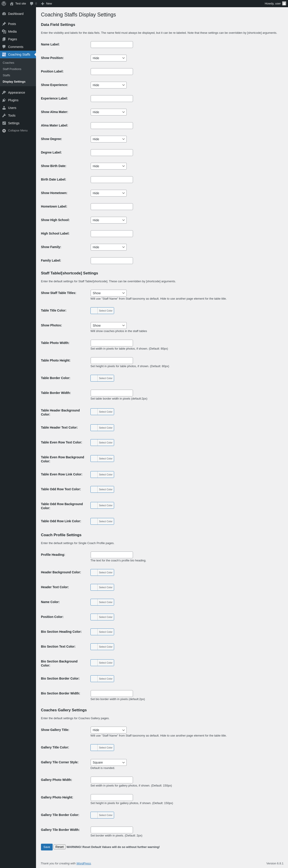
Task: Open the Gallery Tile Corner Style dropdown
Action: click(108, 762)
